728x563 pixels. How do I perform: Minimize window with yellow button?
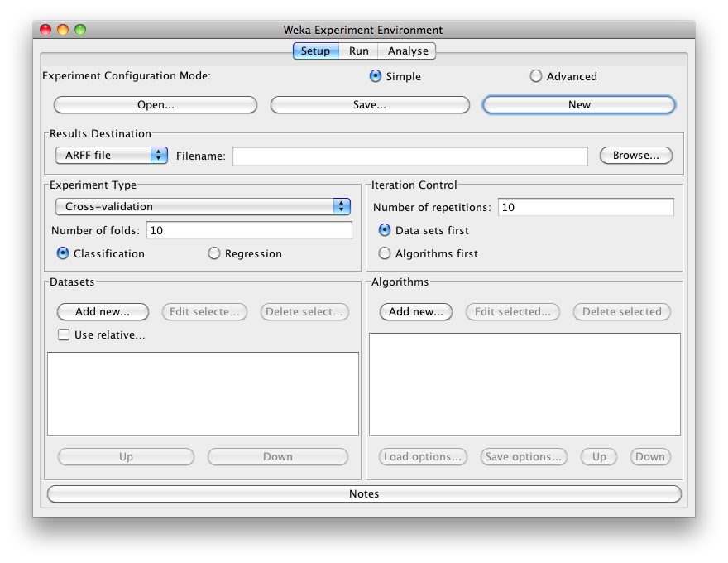coord(63,30)
